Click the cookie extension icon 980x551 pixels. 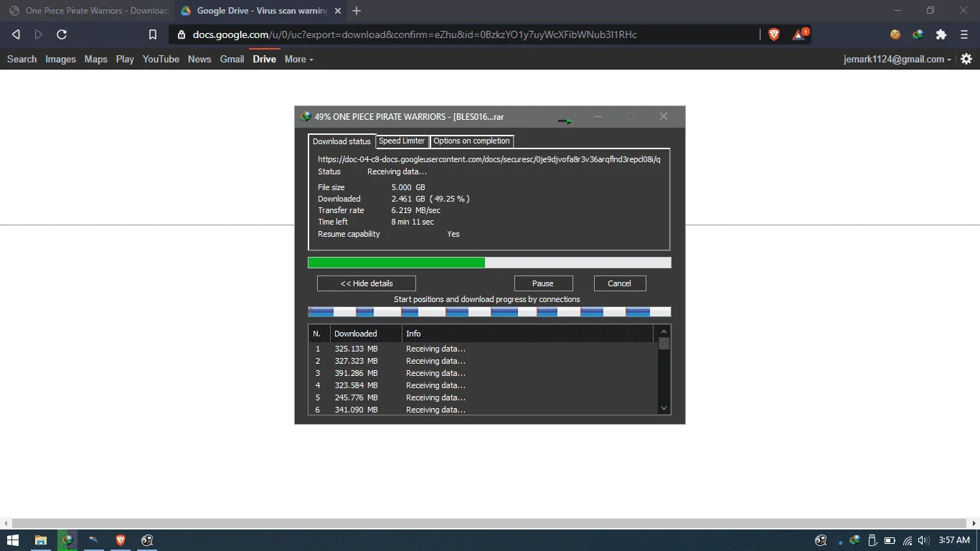(895, 34)
